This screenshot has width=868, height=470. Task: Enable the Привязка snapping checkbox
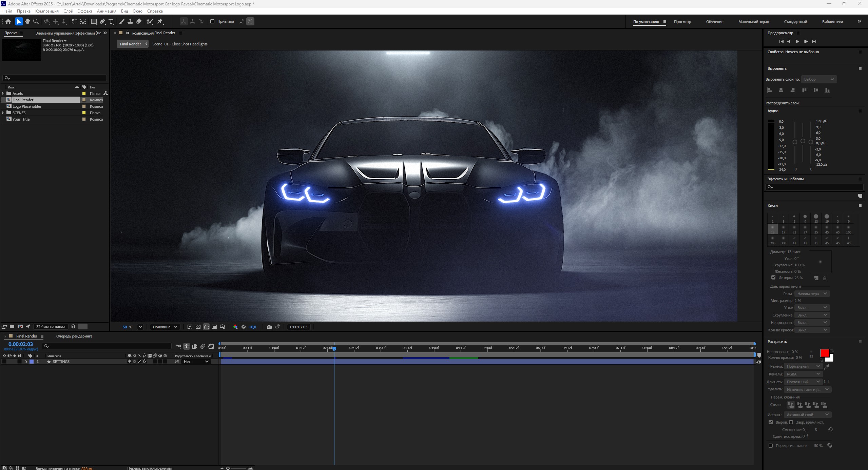[x=212, y=21]
